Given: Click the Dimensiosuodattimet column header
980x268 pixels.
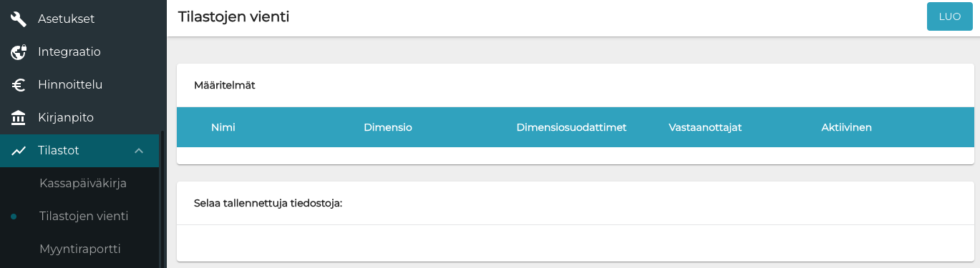Looking at the screenshot, I should pos(571,127).
